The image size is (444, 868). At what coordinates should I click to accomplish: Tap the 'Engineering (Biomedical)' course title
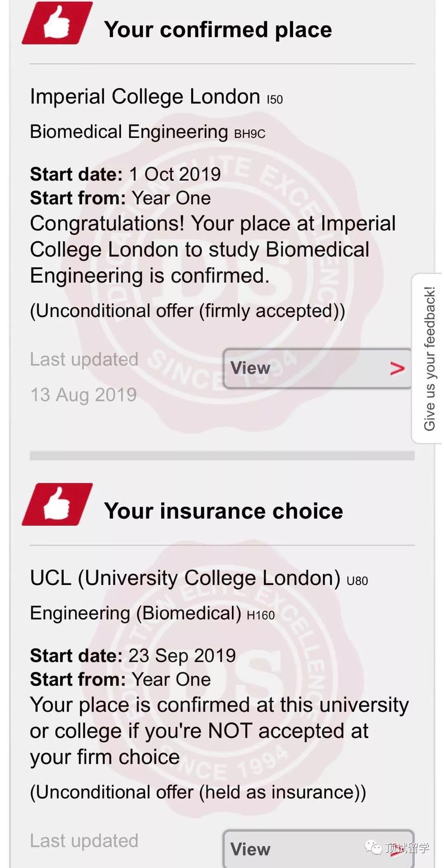tap(136, 613)
